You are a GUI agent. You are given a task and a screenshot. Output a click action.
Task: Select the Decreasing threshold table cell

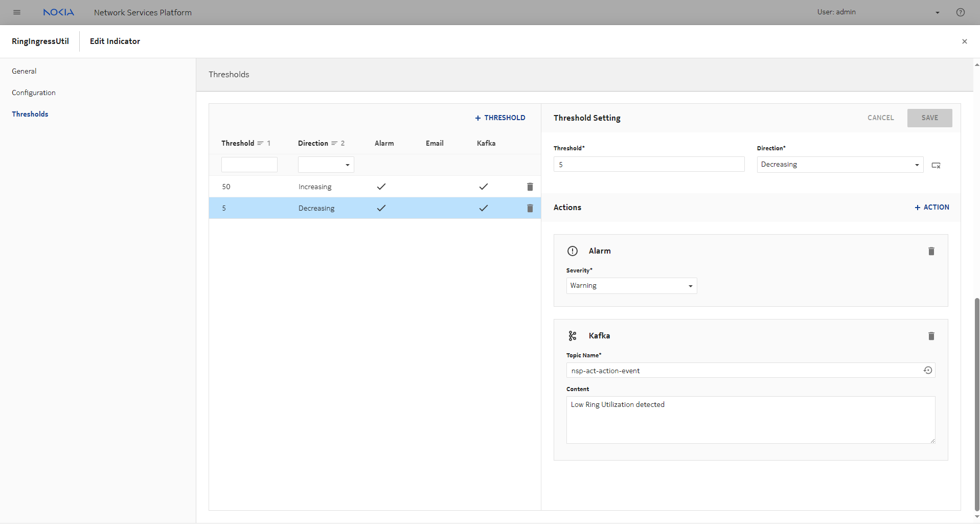point(316,208)
